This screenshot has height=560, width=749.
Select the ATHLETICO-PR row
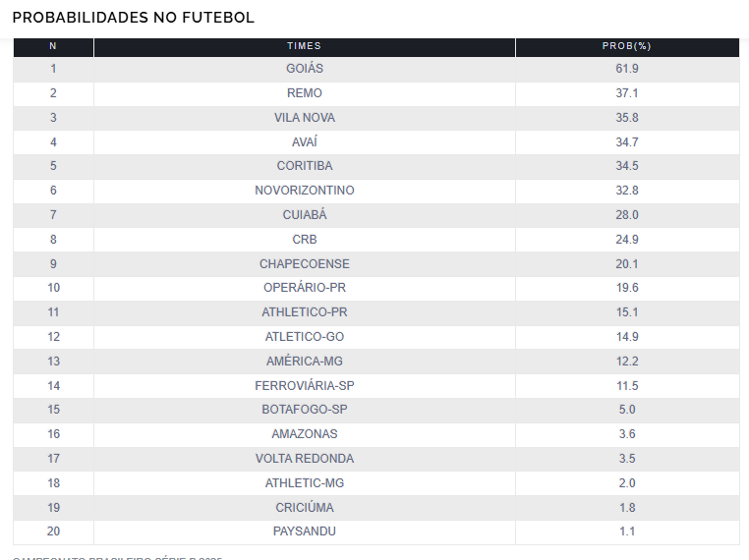pyautogui.click(x=304, y=312)
